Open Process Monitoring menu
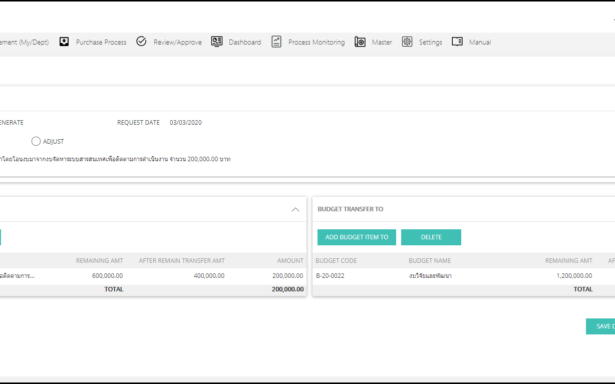 pyautogui.click(x=317, y=42)
